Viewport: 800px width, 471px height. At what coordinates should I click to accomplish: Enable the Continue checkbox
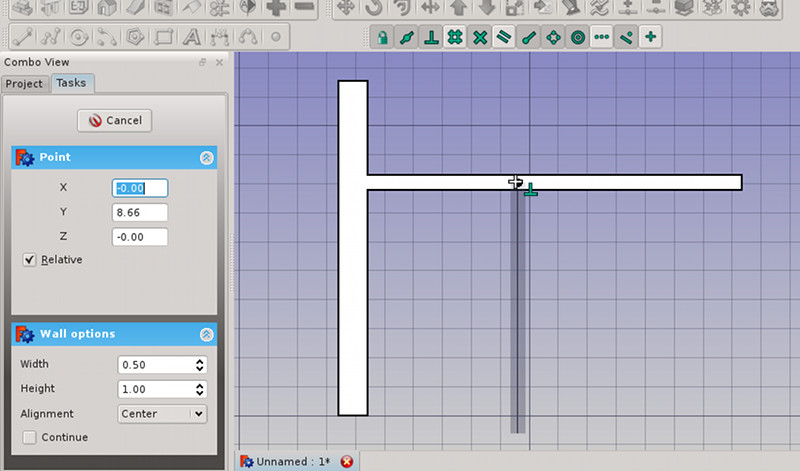pyautogui.click(x=30, y=437)
